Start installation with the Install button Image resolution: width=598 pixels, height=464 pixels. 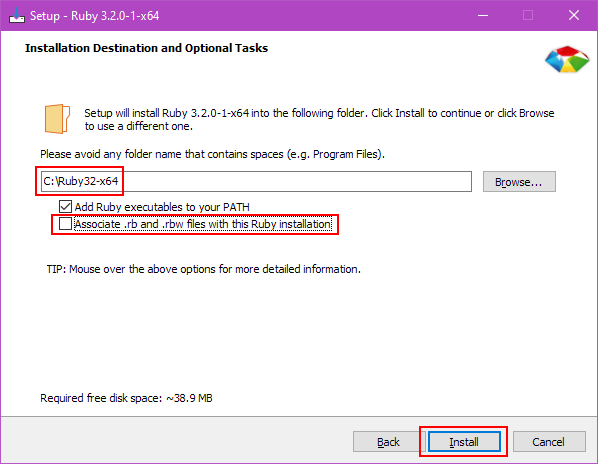click(464, 442)
